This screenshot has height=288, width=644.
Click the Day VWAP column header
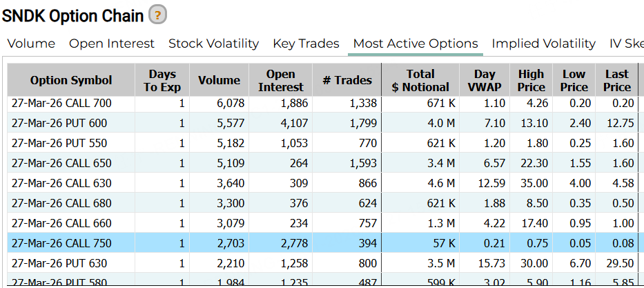pos(485,80)
